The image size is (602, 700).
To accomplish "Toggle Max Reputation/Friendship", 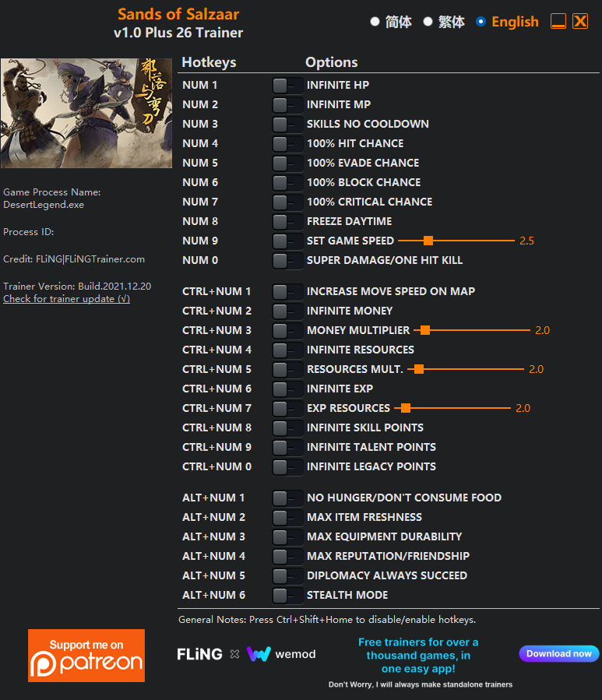I will coord(287,556).
